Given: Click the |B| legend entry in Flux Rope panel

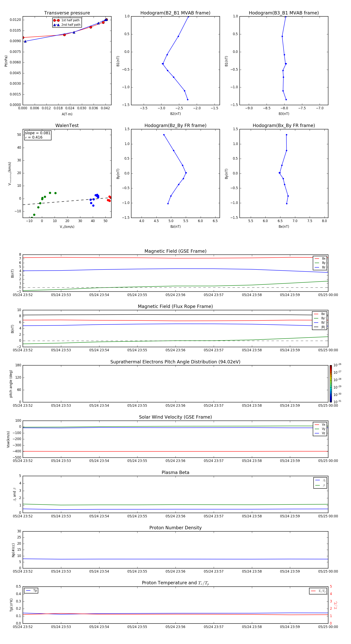Looking at the screenshot, I should [320, 327].
